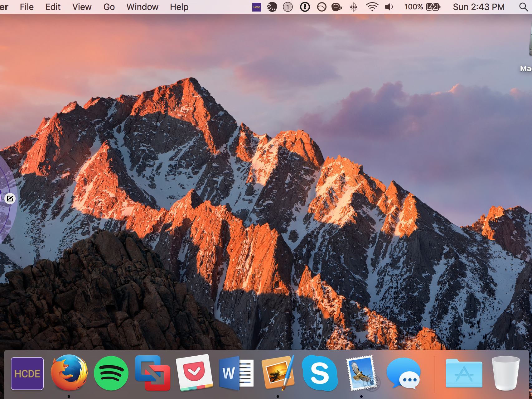Click the purple HCDE dock icon
Image resolution: width=532 pixels, height=399 pixels.
[27, 373]
